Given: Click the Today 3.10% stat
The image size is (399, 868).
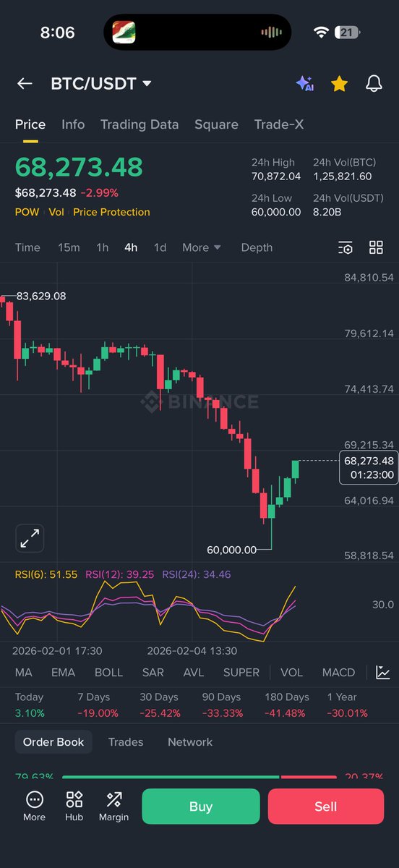Looking at the screenshot, I should coord(30,705).
